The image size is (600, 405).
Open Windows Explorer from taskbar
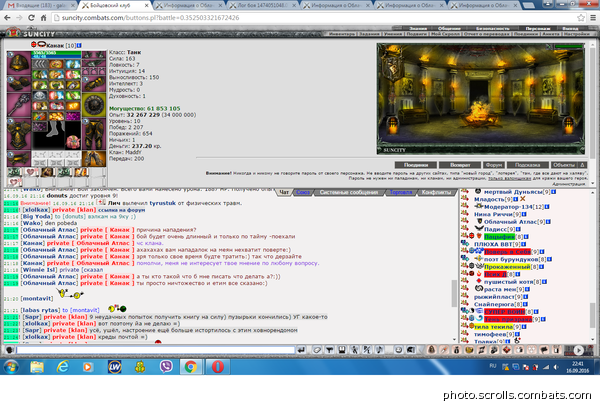point(37,366)
